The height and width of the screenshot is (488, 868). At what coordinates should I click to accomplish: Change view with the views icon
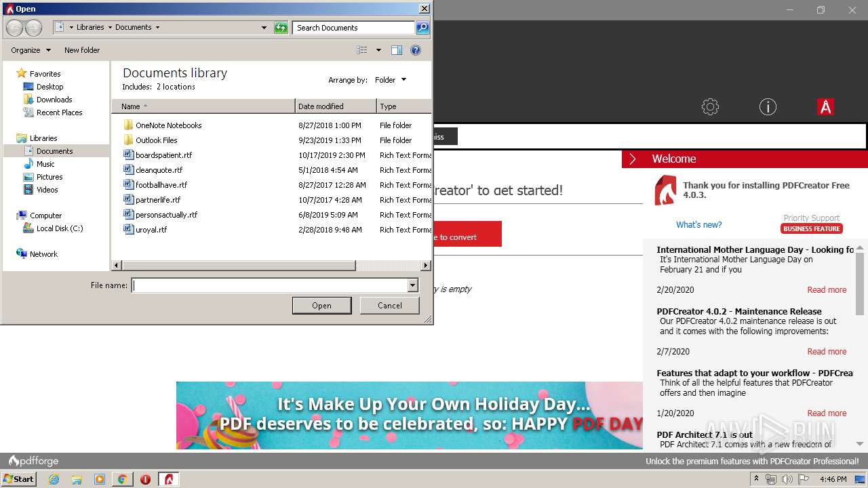click(x=362, y=50)
